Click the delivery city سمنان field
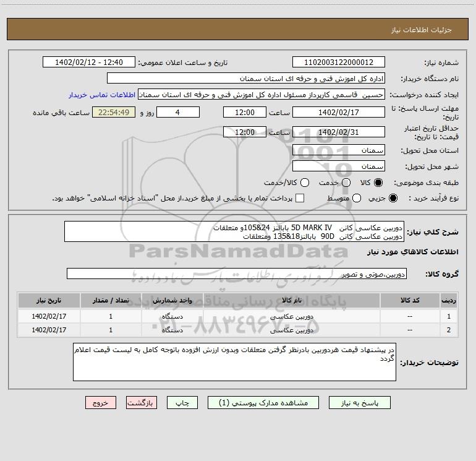Screen dimensions: 476x461 coord(339,166)
